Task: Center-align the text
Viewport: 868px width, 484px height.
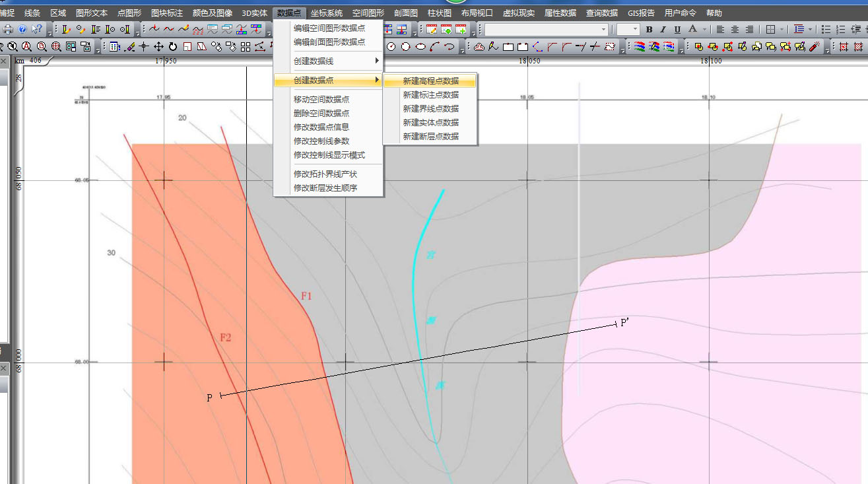Action: [x=735, y=29]
